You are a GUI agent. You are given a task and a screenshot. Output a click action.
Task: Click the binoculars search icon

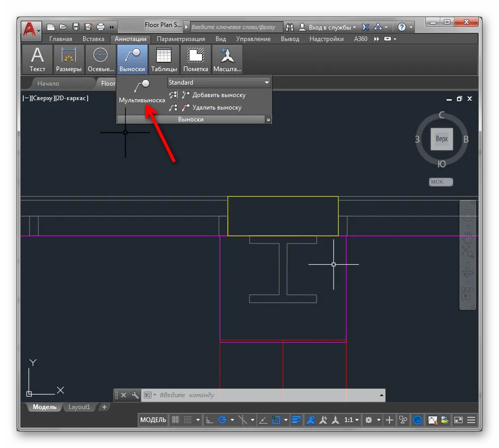point(290,28)
